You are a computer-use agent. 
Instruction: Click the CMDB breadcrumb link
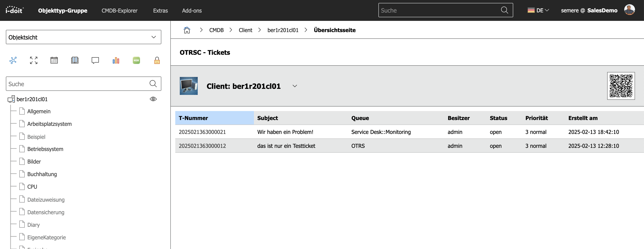pyautogui.click(x=216, y=30)
